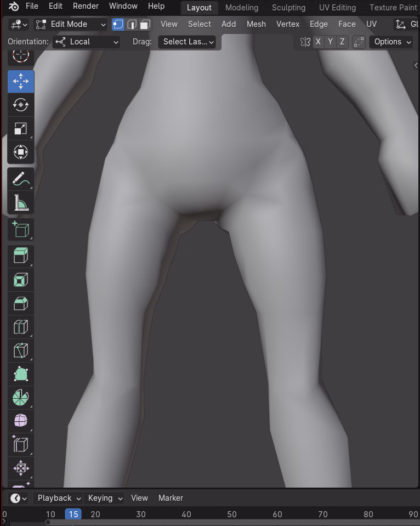
Task: Select the Loop Cut tool
Action: coord(21,327)
